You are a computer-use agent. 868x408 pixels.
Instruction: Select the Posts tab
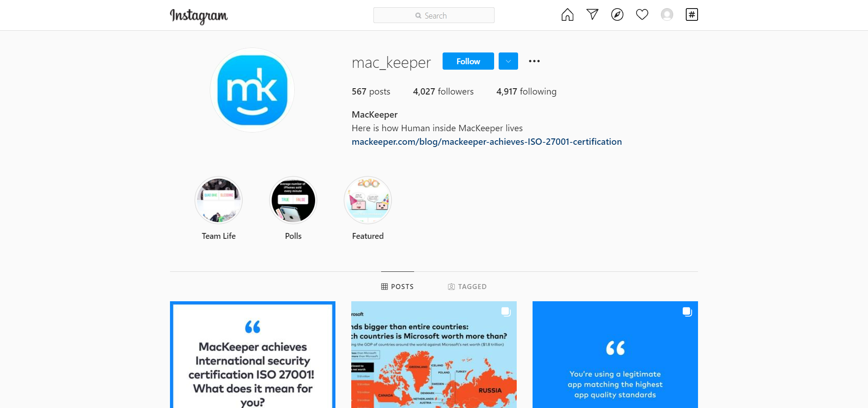[x=397, y=286]
